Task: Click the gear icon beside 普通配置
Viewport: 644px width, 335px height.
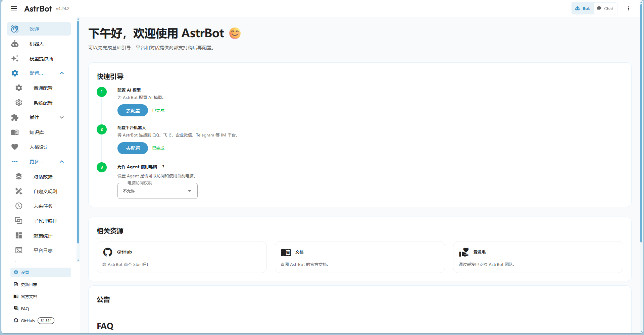Action: tap(19, 88)
